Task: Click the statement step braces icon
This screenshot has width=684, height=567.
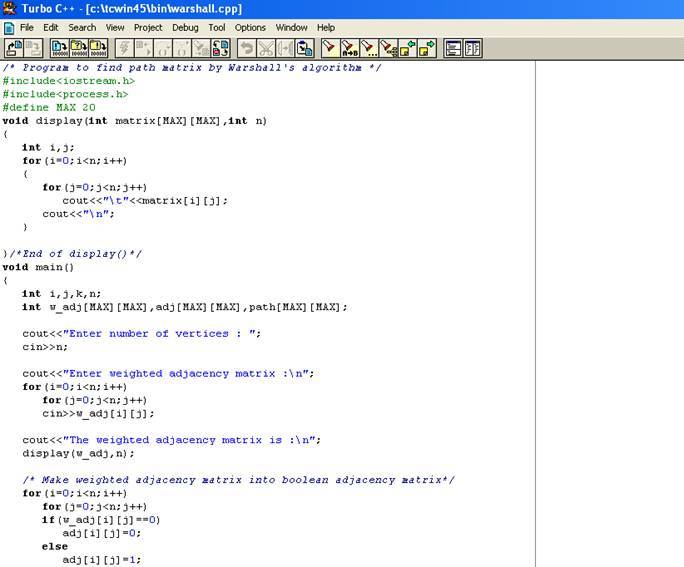Action: [x=163, y=48]
